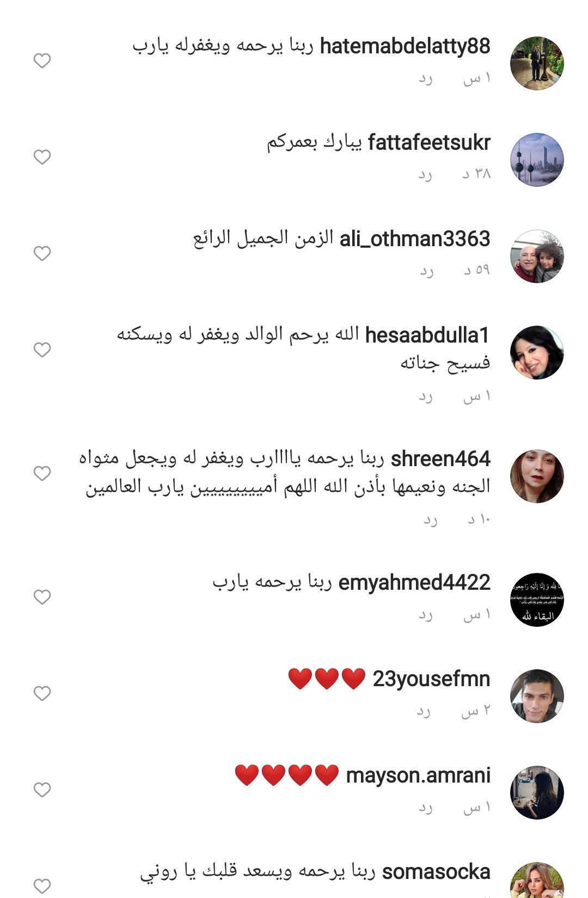
Task: Like 23yousefmn's three hearts comment
Action: tap(42, 693)
